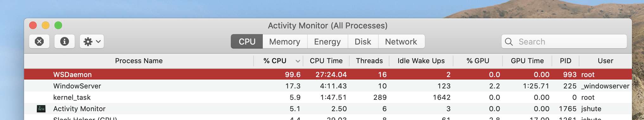Select the WSDaemon process row
This screenshot has width=644, height=120.
coord(328,75)
